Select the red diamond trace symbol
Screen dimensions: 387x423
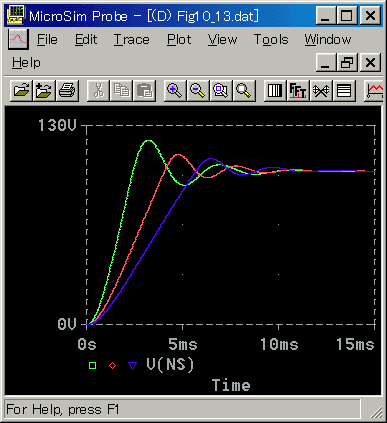pyautogui.click(x=113, y=366)
